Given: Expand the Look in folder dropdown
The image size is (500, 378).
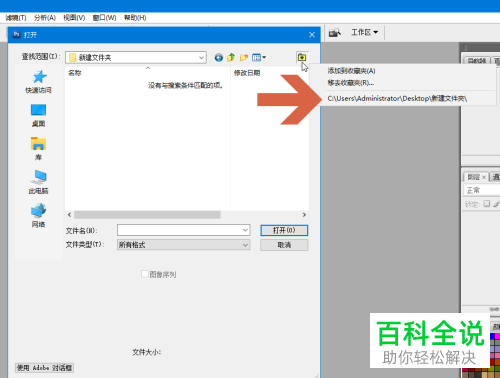Looking at the screenshot, I should point(201,58).
